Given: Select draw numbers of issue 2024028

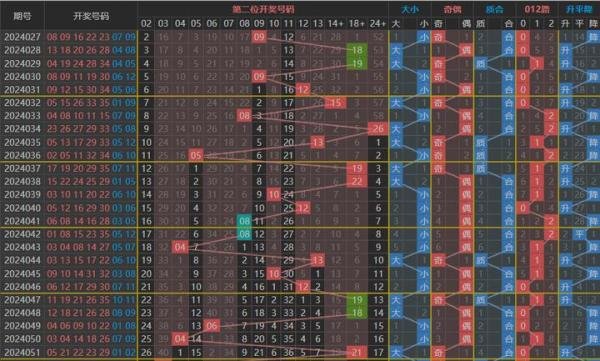Looking at the screenshot, I should pos(91,50).
